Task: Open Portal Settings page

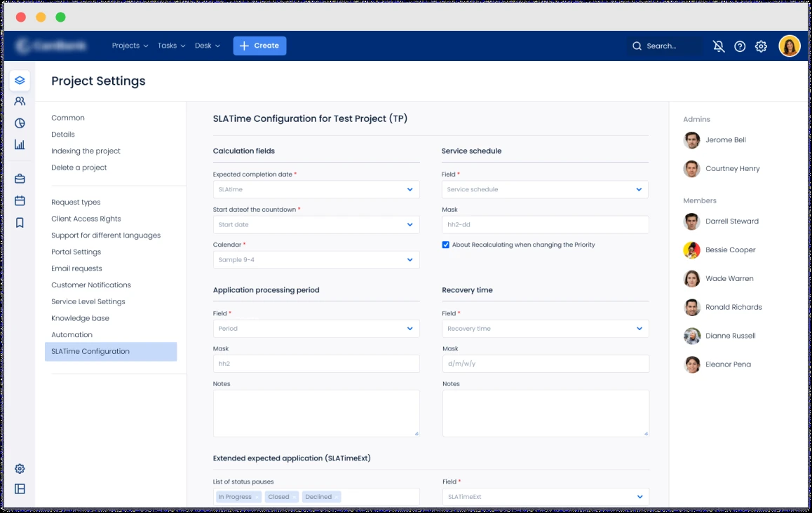Action: (x=76, y=252)
